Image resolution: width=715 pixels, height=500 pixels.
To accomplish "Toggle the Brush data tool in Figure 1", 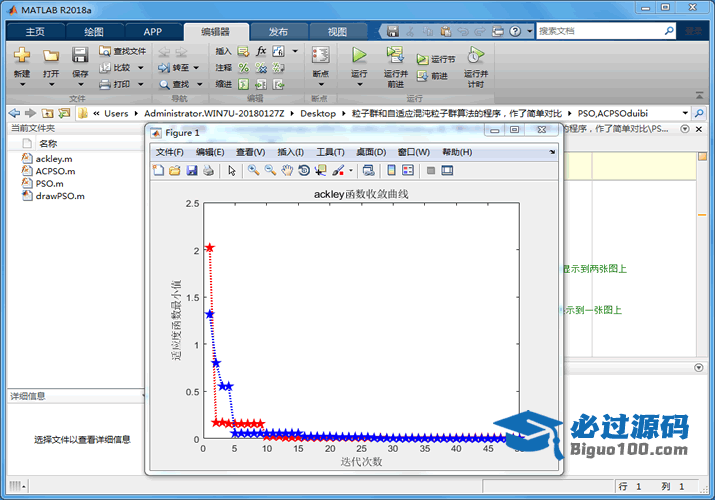I will click(338, 170).
